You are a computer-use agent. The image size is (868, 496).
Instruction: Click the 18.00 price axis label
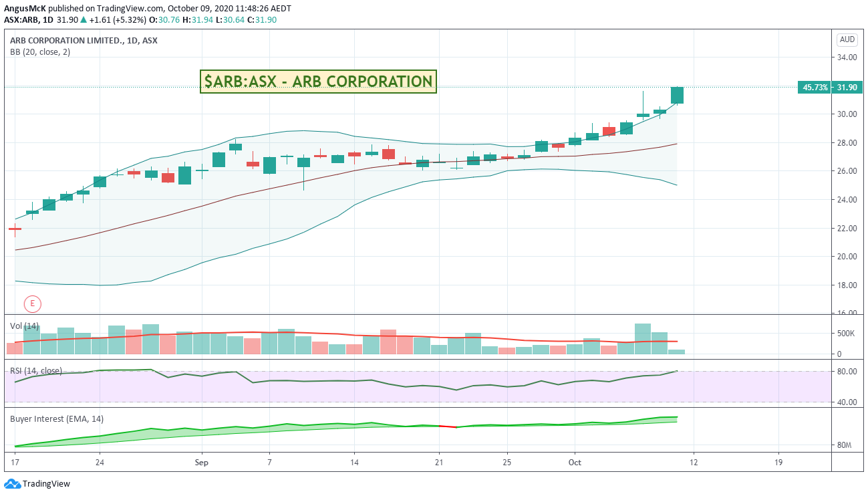(847, 285)
